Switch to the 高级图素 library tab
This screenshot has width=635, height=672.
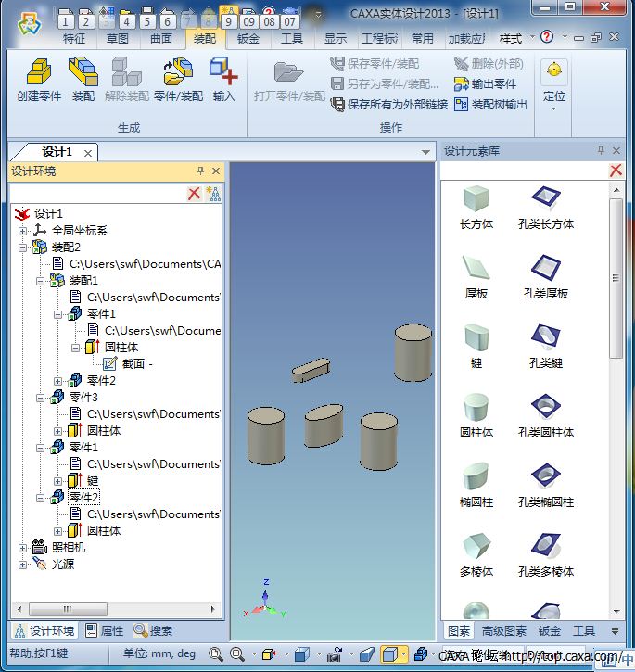coord(503,631)
